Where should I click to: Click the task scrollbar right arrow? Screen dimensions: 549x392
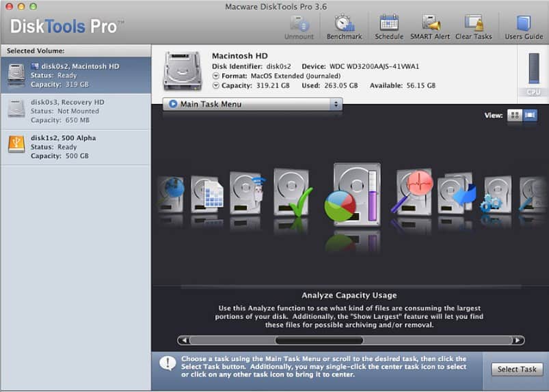[518, 340]
